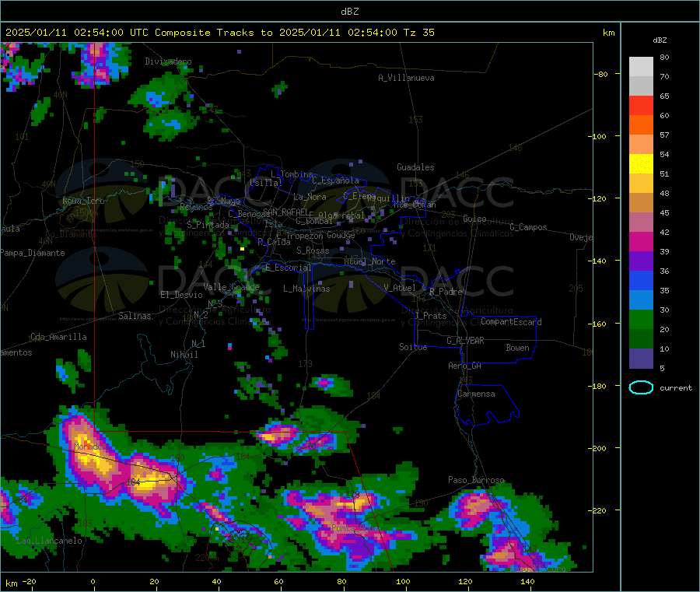The image size is (700, 592).
Task: Click the Aero_GA map label
Action: click(x=465, y=366)
